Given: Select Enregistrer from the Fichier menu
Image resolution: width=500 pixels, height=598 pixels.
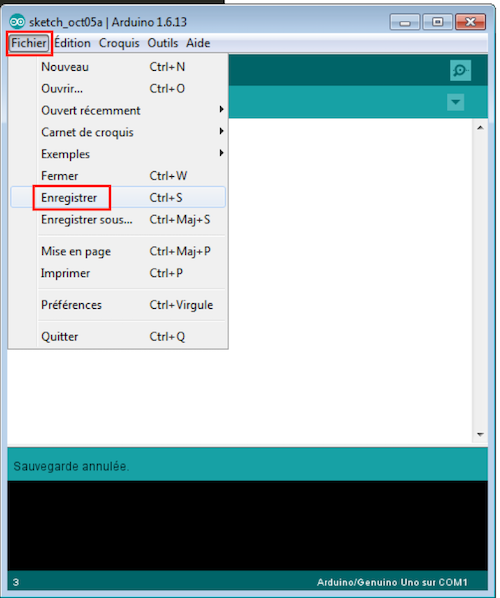Looking at the screenshot, I should 118,198.
